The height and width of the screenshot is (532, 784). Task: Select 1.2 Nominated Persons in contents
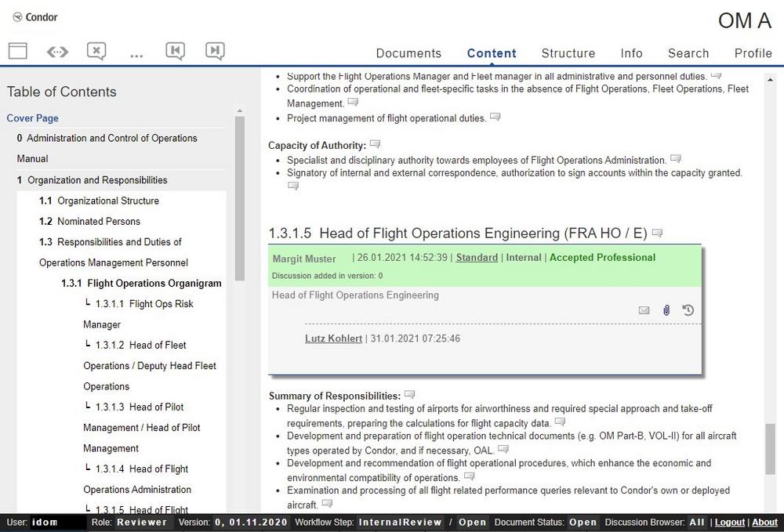(98, 221)
